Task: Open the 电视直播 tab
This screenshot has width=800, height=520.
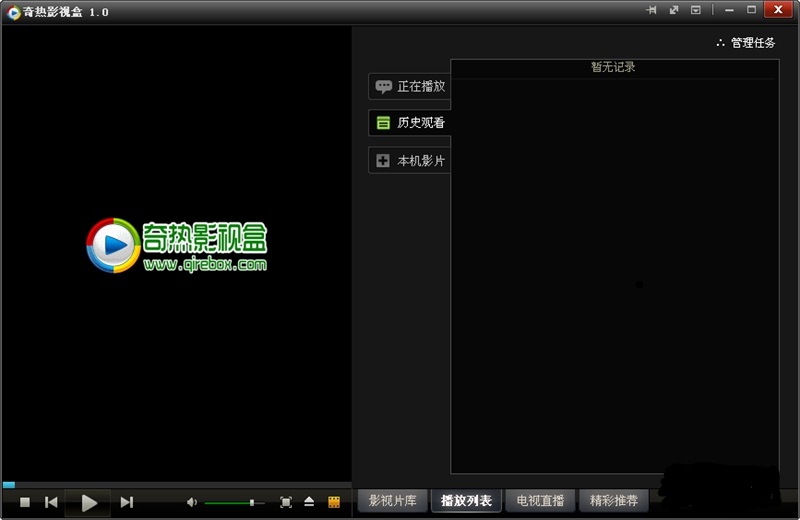Action: pyautogui.click(x=540, y=500)
